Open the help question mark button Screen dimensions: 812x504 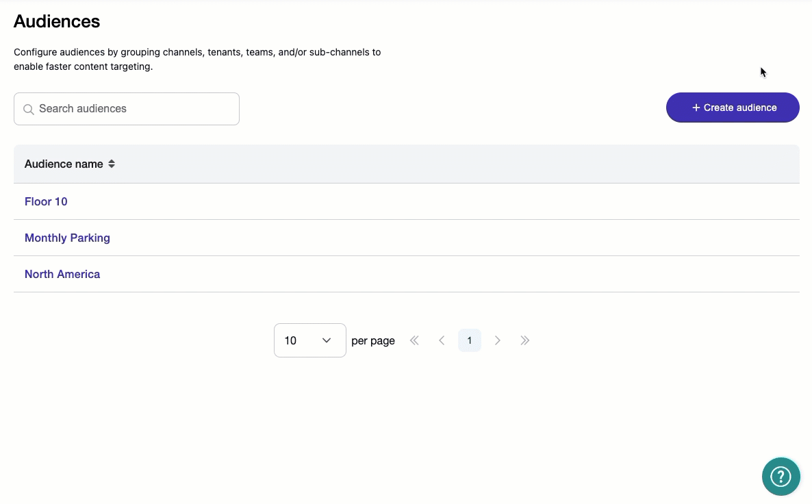[x=781, y=477]
